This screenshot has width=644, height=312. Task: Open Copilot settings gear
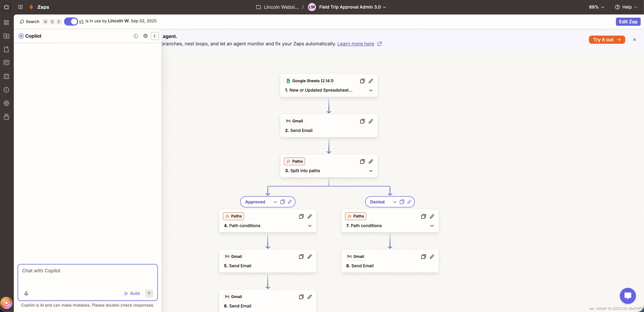(x=146, y=36)
